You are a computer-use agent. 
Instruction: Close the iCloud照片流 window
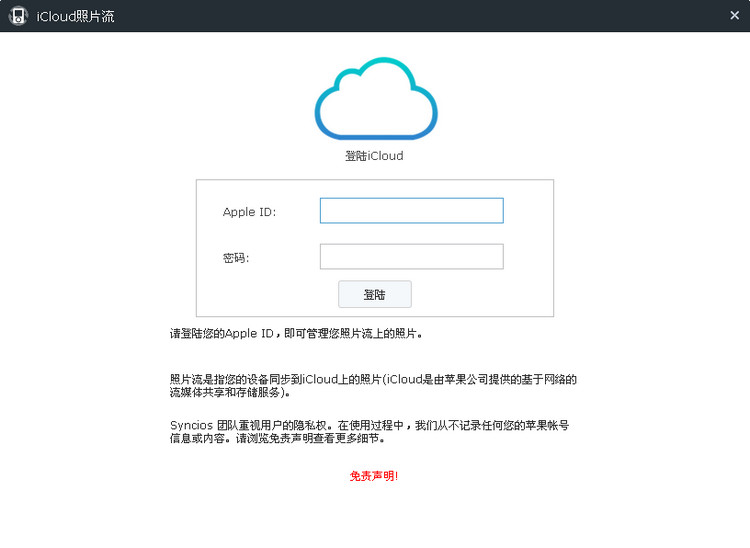pos(734,16)
